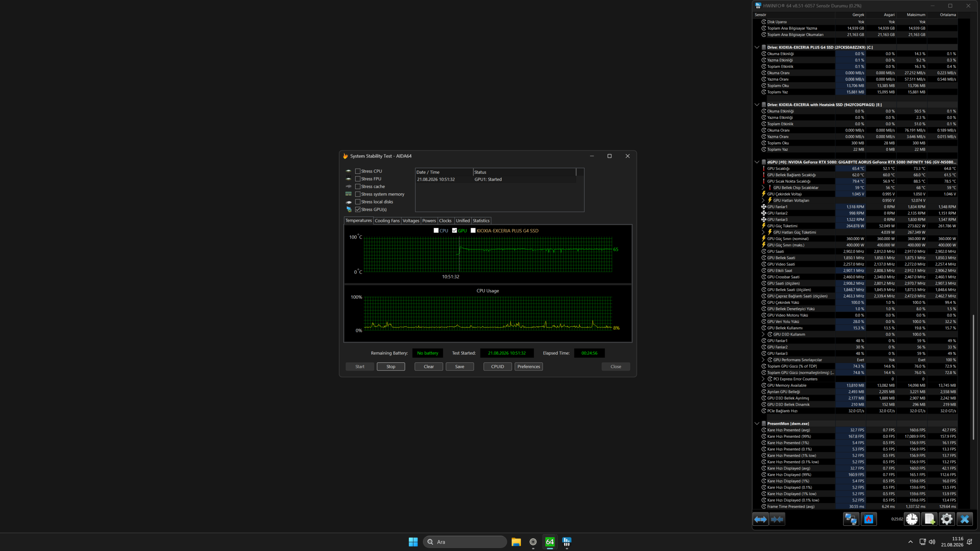Open volume control in system tray
This screenshot has width=980, height=551.
[932, 542]
